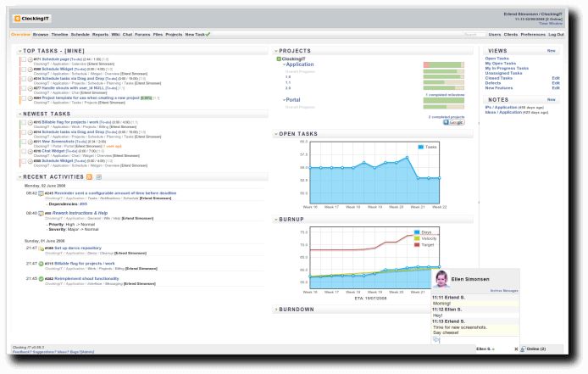Collapse the Burnup chart section
588x374 pixels.
coord(276,220)
